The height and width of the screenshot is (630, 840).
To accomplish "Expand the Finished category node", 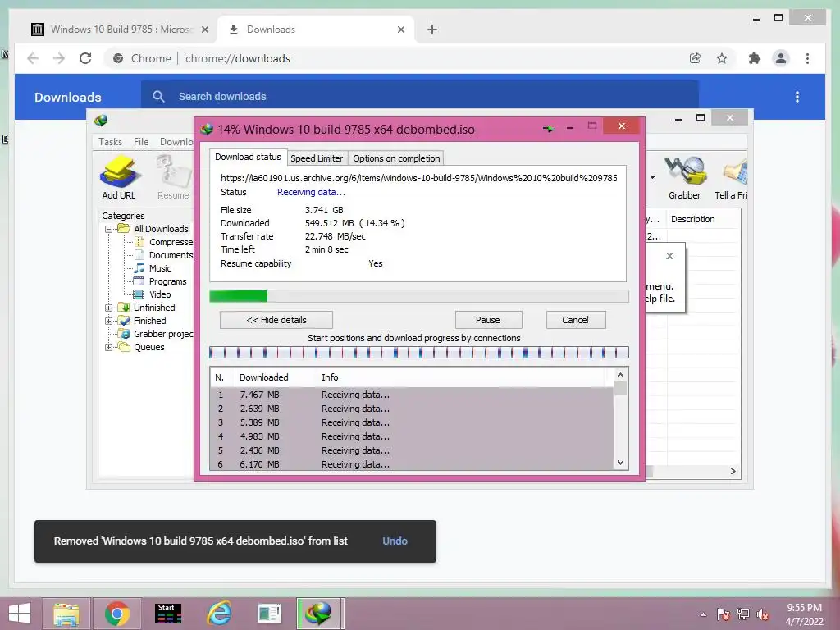I will [108, 321].
